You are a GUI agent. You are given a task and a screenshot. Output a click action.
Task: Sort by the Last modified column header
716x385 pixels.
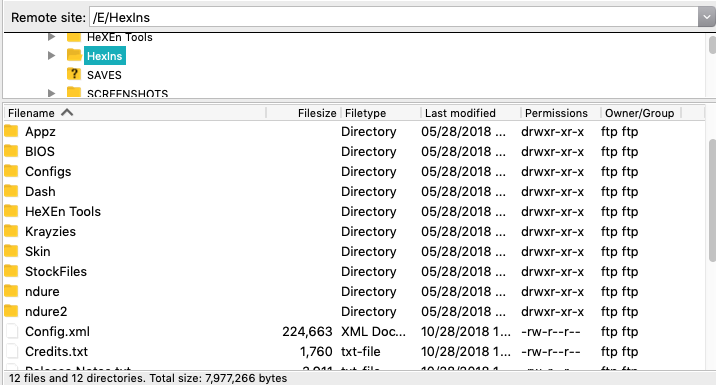470,113
